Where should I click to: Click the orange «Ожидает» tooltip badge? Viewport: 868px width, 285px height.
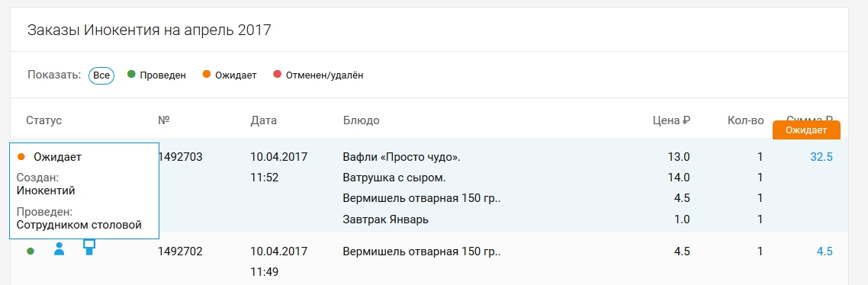(806, 130)
